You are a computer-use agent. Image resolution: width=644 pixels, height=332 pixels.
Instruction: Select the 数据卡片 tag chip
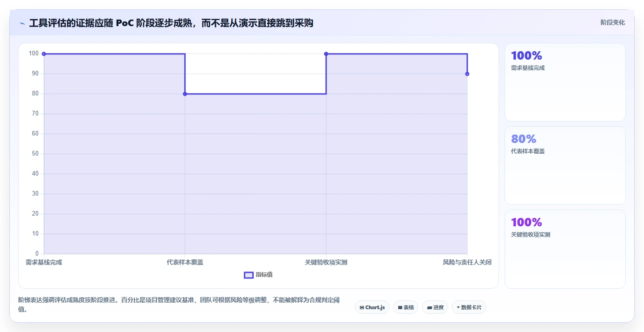pos(469,307)
